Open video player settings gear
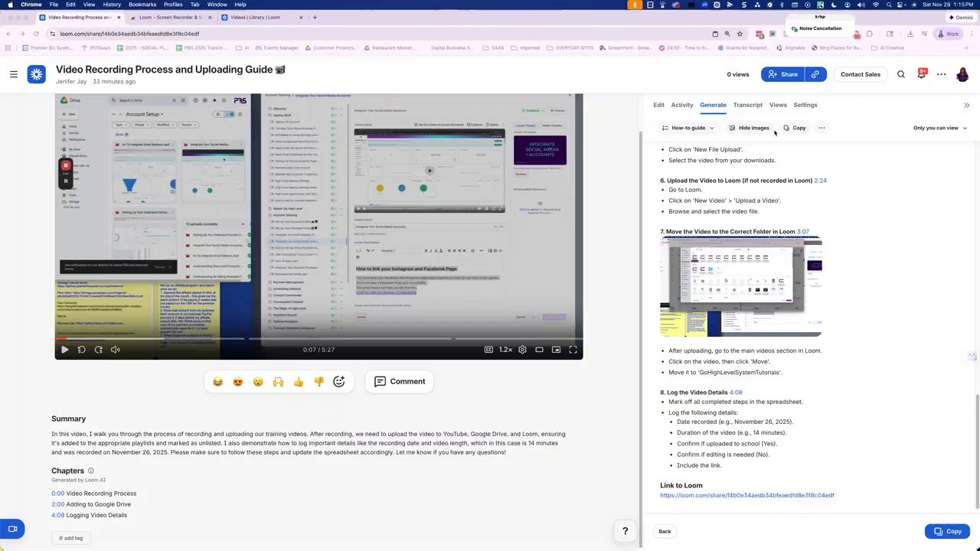Image resolution: width=980 pixels, height=551 pixels. [x=522, y=350]
